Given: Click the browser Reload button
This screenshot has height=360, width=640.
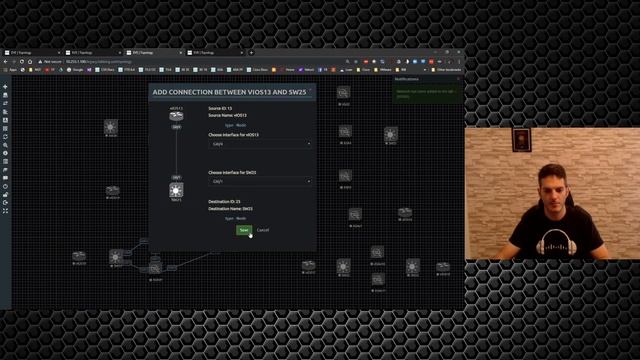Looking at the screenshot, I should tap(22, 62).
